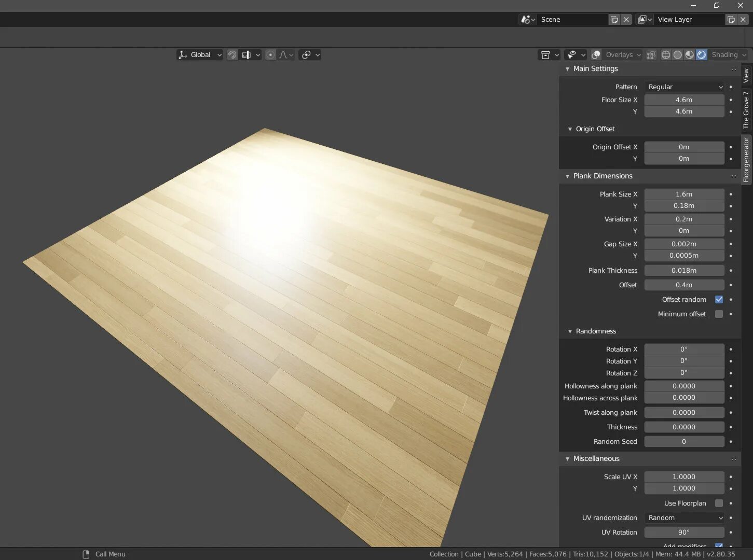Click Origin Offset X field 0m
This screenshot has width=753, height=560.
(684, 147)
